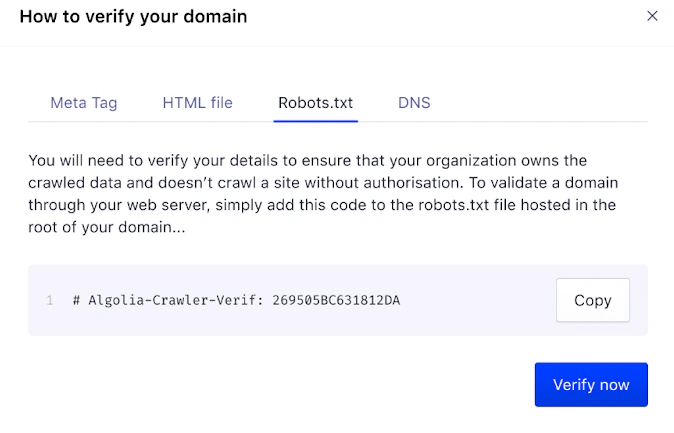
Task: Click the 'How to verify your domain' heading
Action: click(133, 17)
